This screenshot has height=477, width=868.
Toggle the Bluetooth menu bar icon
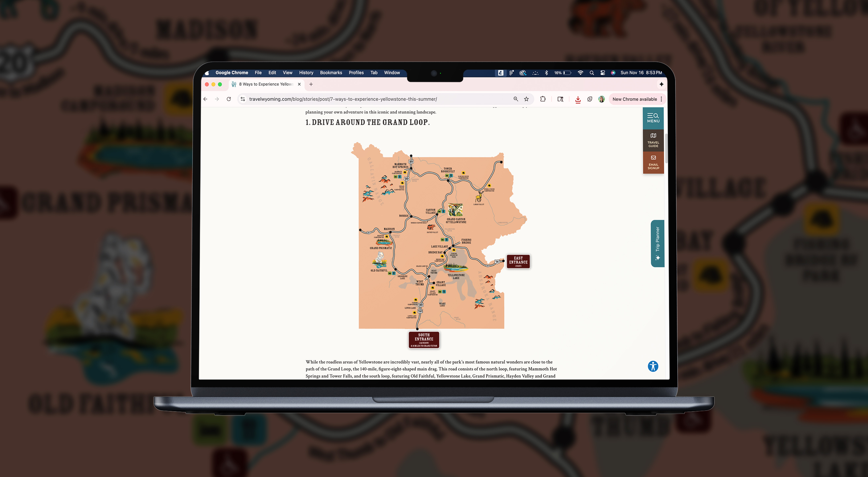[x=546, y=73]
